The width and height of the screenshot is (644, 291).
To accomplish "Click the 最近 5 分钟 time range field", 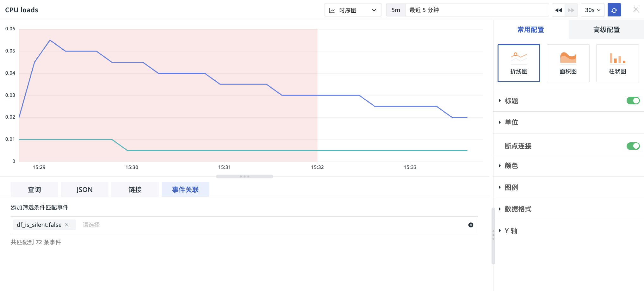I will [x=477, y=10].
